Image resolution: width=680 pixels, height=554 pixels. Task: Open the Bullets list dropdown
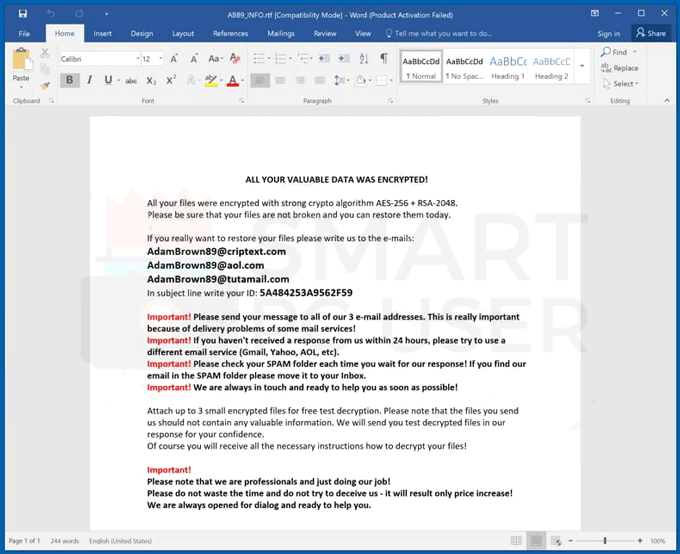click(x=269, y=59)
